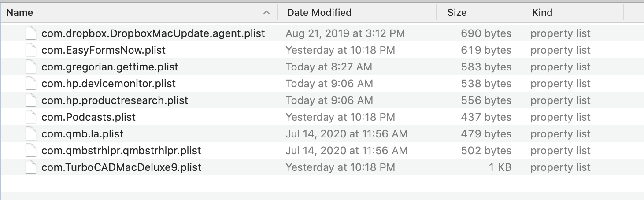Click the com.hp.devicemonitor.plist file icon

point(30,84)
